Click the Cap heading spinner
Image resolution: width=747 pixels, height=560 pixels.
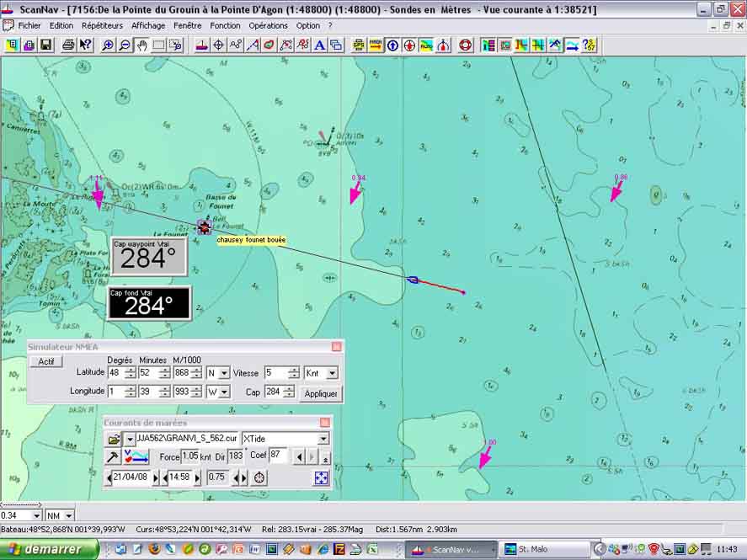pos(288,392)
